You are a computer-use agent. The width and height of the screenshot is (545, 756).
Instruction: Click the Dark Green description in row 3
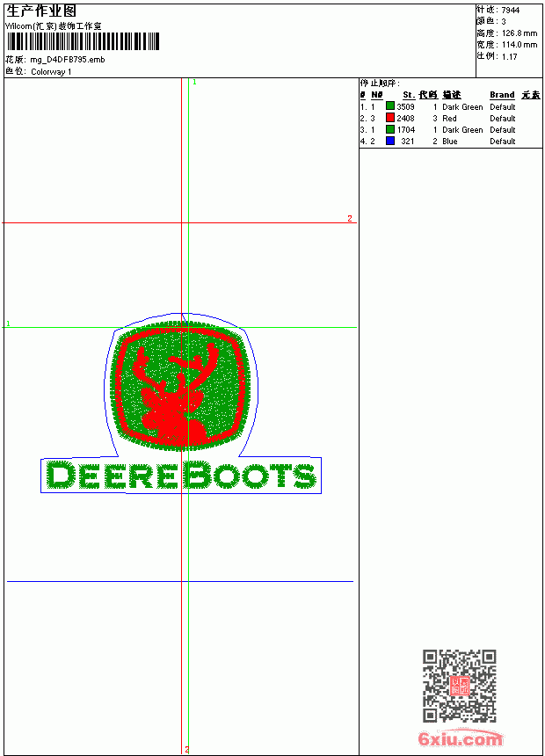point(462,130)
